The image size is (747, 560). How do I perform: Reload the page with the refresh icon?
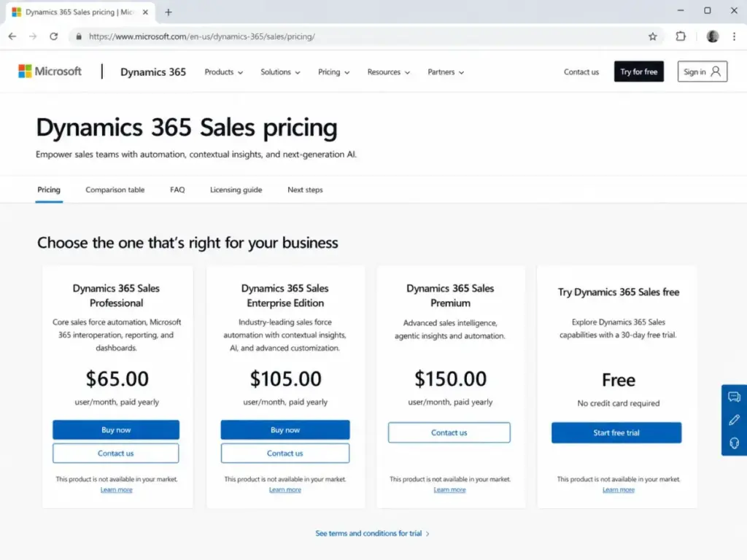[54, 36]
